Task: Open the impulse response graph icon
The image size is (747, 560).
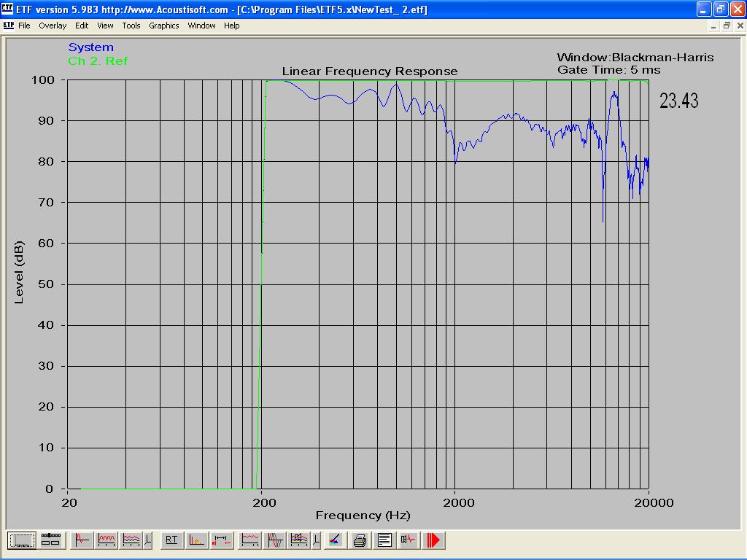Action: (x=82, y=540)
